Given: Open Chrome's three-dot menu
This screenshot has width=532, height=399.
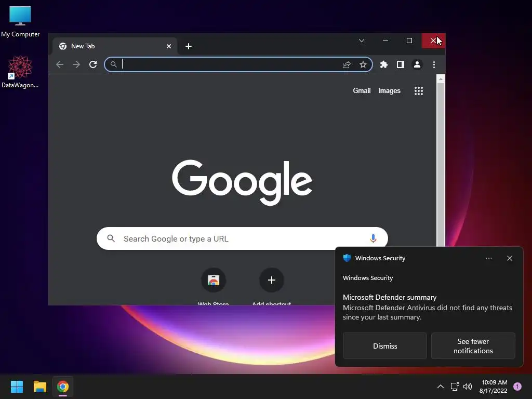Looking at the screenshot, I should 434,64.
